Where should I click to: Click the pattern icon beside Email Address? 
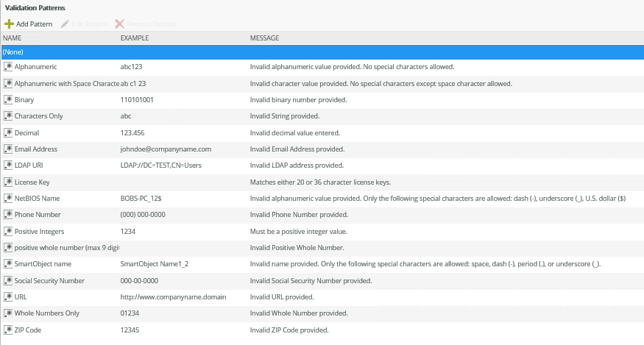click(8, 149)
